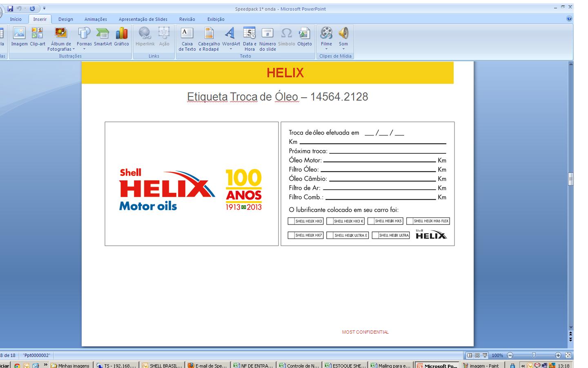588x368 pixels.
Task: Open the WordArt styles dropdown
Action: coord(231,49)
